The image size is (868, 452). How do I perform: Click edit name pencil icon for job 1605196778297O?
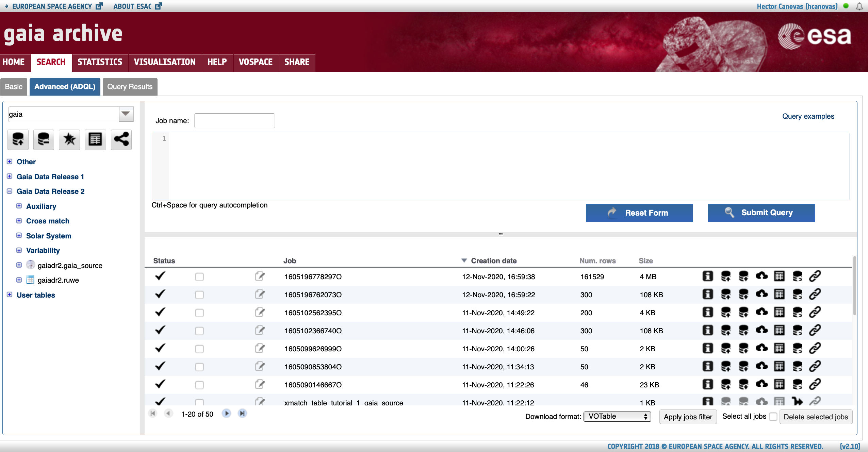[x=260, y=276]
